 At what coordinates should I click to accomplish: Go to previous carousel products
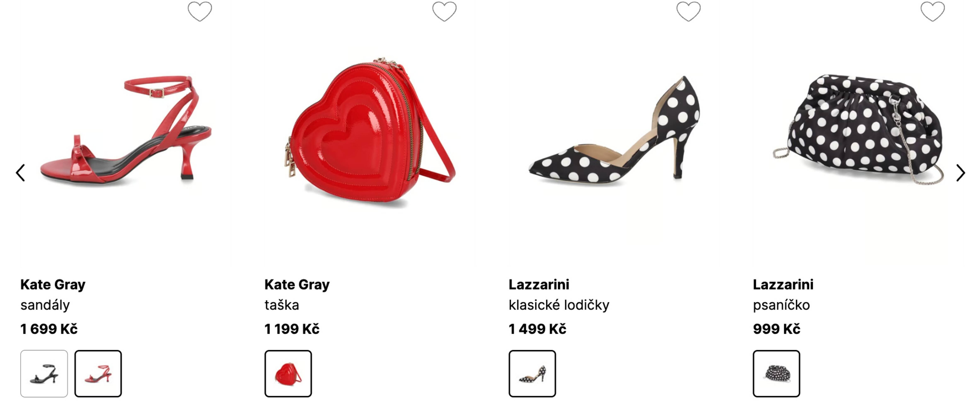(21, 173)
